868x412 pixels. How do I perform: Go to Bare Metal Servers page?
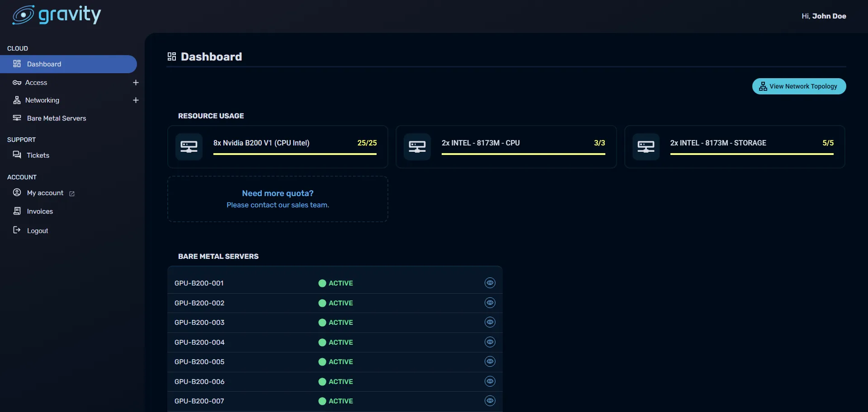(57, 118)
